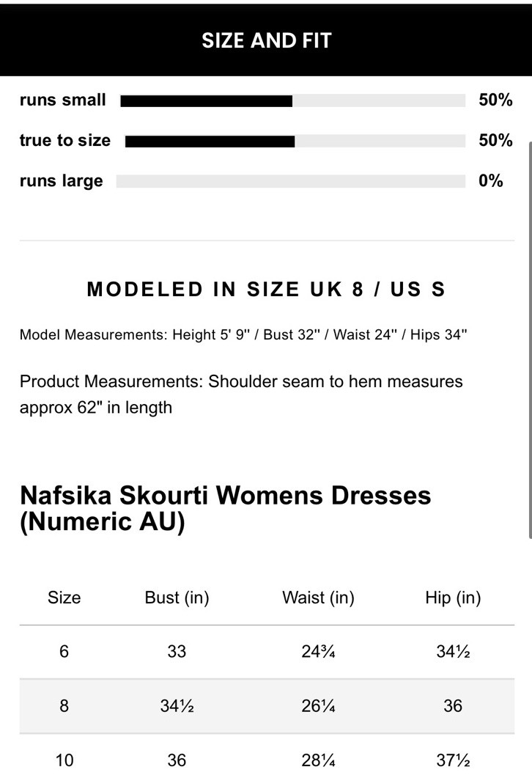Click the Product Measurements paragraph
This screenshot has width=532, height=778.
[x=241, y=394]
